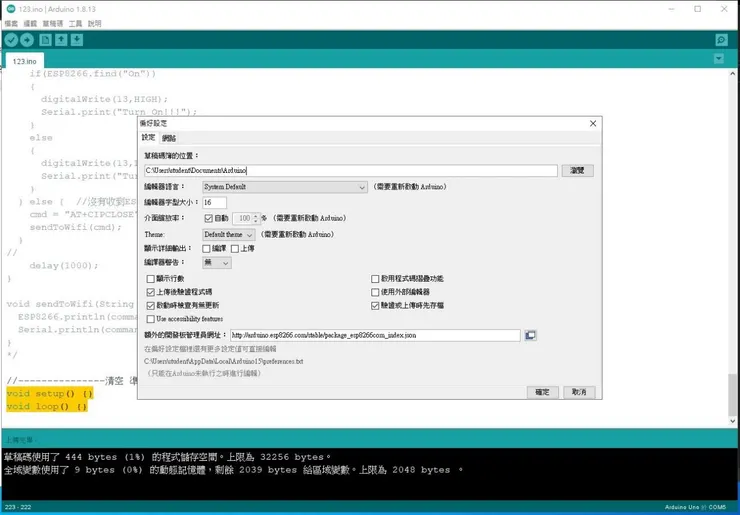Open board manager URLs editor window icon
The height and width of the screenshot is (515, 740).
(x=530, y=335)
